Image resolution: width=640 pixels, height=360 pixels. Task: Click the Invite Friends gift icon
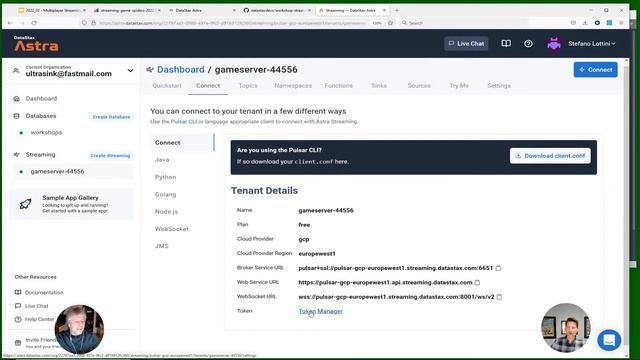pos(18,343)
